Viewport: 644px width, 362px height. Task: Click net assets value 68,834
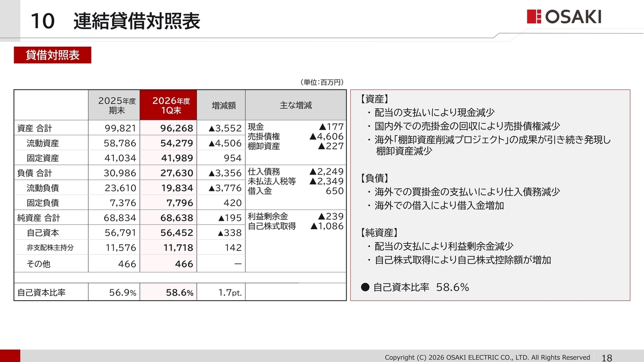pyautogui.click(x=120, y=218)
